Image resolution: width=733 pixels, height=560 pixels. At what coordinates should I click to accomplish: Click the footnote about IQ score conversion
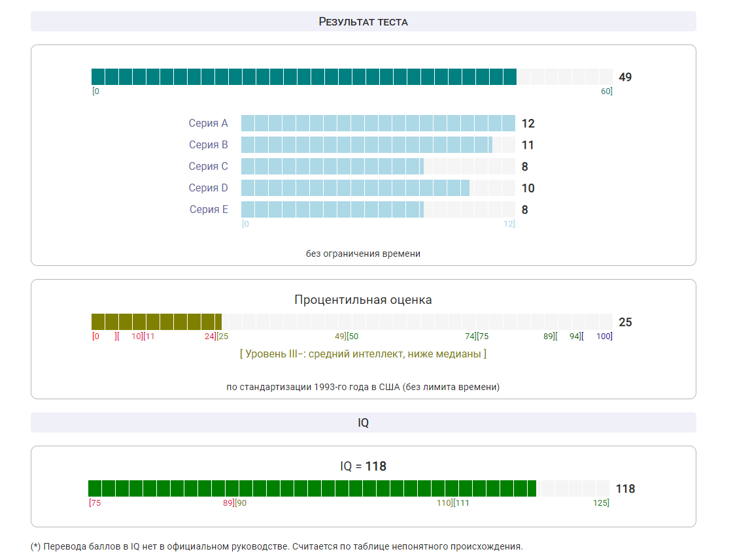click(x=277, y=546)
